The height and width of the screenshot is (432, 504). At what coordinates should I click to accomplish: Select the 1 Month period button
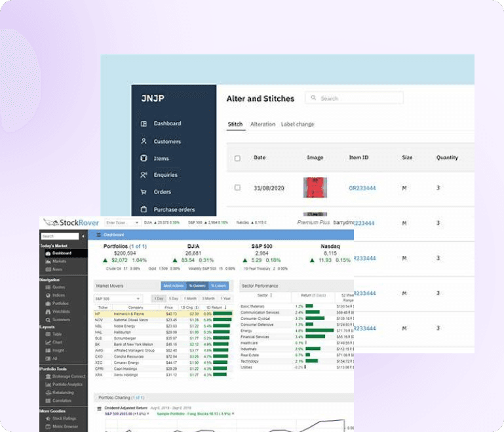tap(190, 299)
